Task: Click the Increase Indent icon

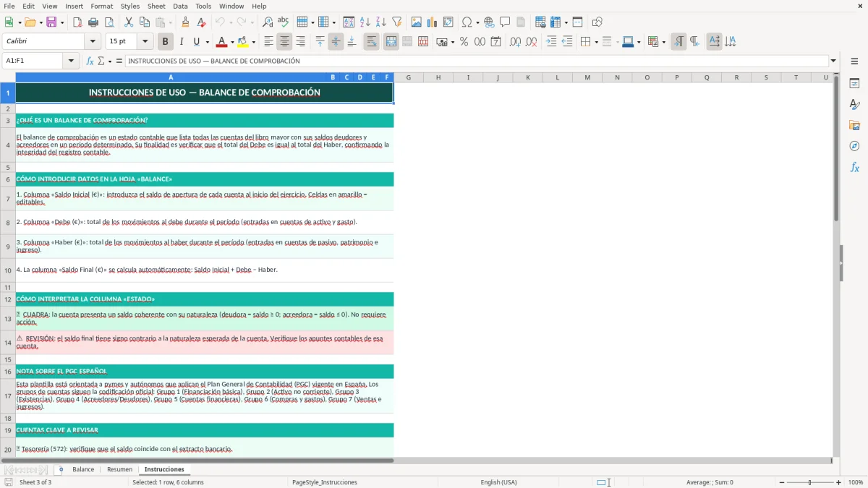Action: [551, 42]
